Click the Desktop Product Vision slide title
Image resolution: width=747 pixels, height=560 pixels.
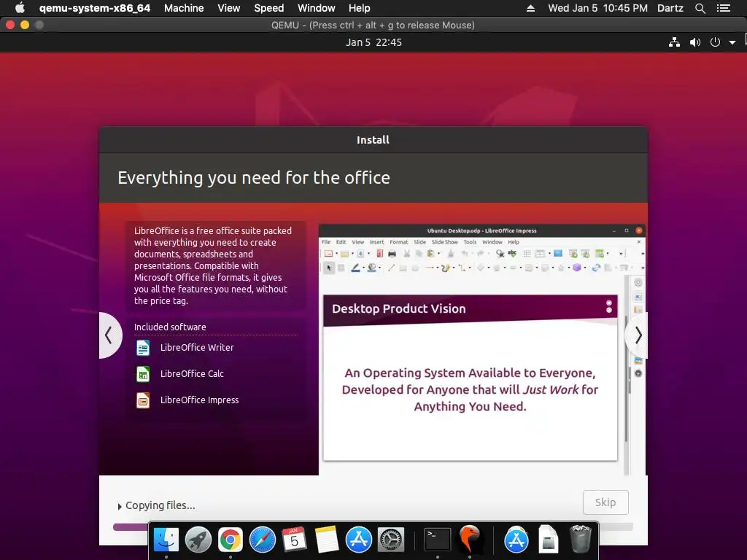(x=399, y=308)
